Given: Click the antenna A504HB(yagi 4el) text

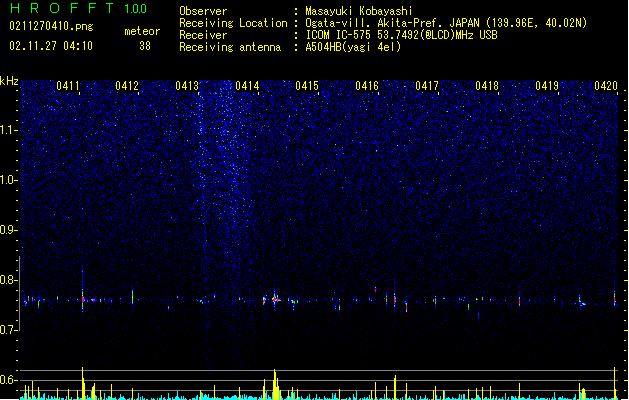Looking at the screenshot, I should point(353,47).
